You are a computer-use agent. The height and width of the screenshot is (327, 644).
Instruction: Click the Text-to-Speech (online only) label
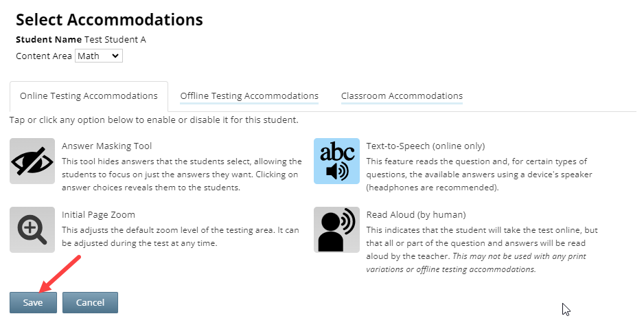tap(426, 146)
